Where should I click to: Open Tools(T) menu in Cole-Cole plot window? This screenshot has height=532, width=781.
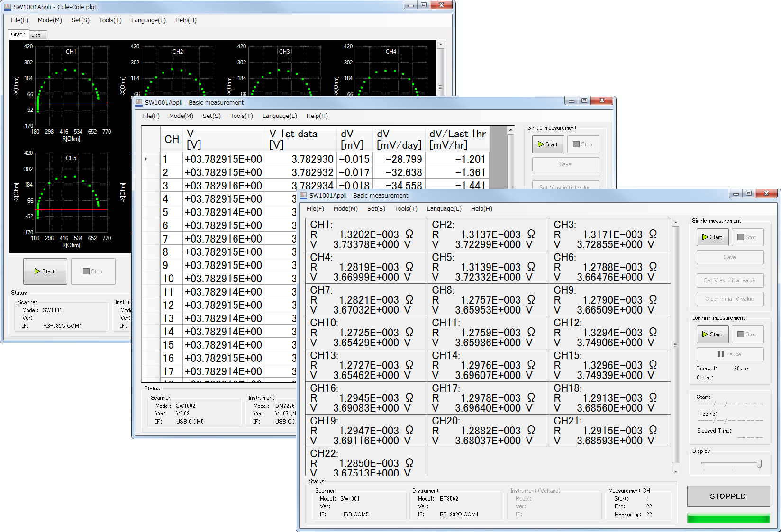coord(110,20)
